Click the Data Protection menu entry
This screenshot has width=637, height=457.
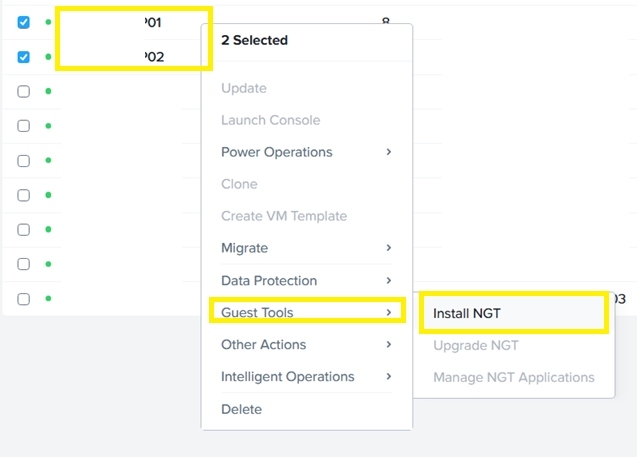pyautogui.click(x=269, y=281)
